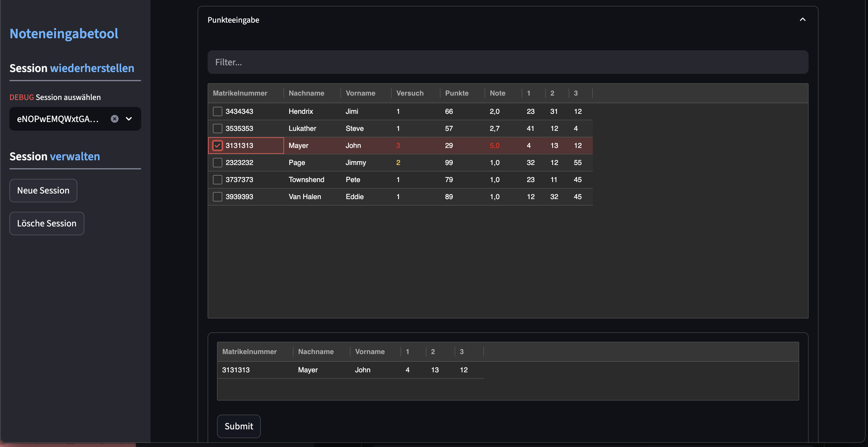Screen dimensions: 868x447
Task: Click the Nachname header in the lower table
Action: coord(316,352)
